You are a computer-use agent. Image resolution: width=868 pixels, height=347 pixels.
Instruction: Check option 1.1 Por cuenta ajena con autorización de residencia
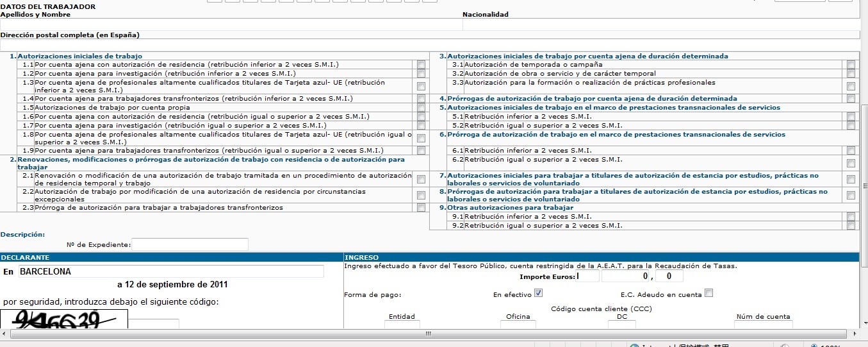point(421,65)
